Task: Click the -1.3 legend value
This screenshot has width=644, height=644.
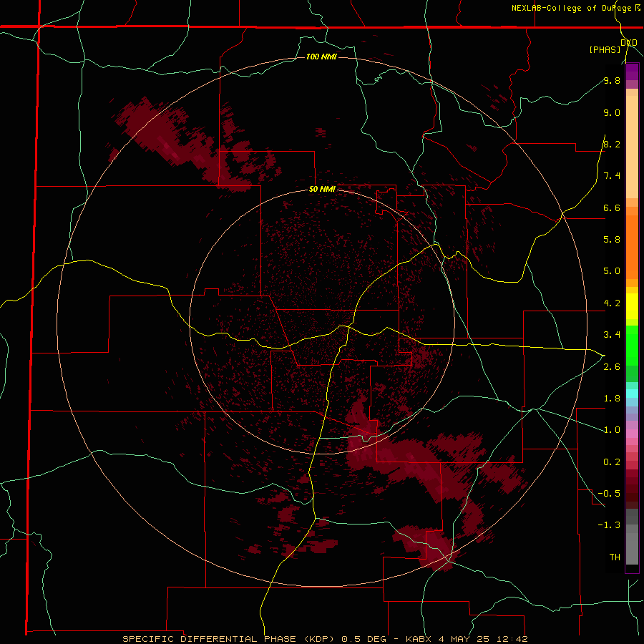Action: (609, 525)
